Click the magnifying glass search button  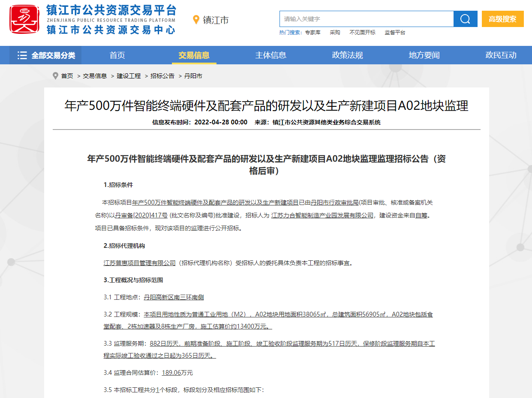465,19
